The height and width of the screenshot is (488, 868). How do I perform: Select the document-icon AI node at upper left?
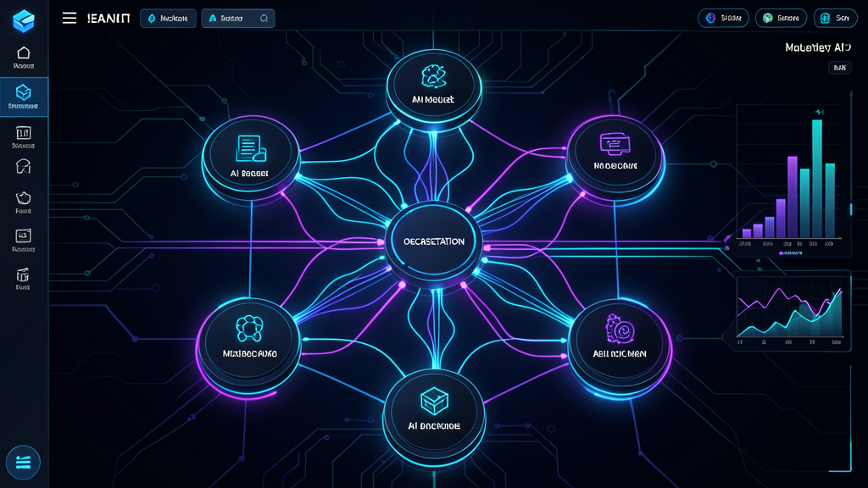(x=250, y=156)
